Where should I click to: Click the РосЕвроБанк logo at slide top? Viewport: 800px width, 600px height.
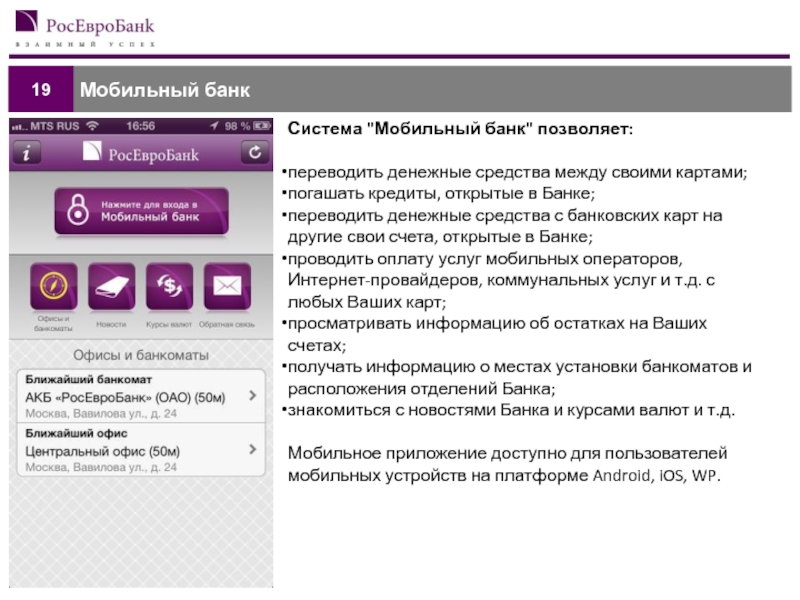(x=85, y=29)
